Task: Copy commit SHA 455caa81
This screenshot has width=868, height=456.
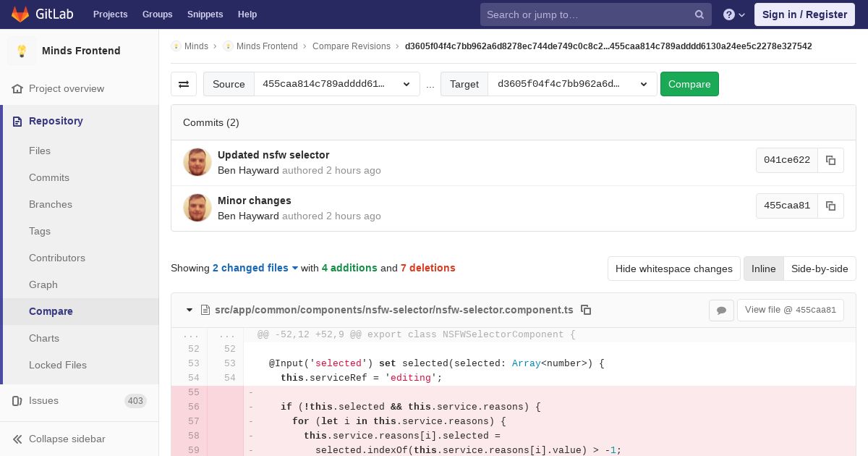Action: tap(830, 206)
